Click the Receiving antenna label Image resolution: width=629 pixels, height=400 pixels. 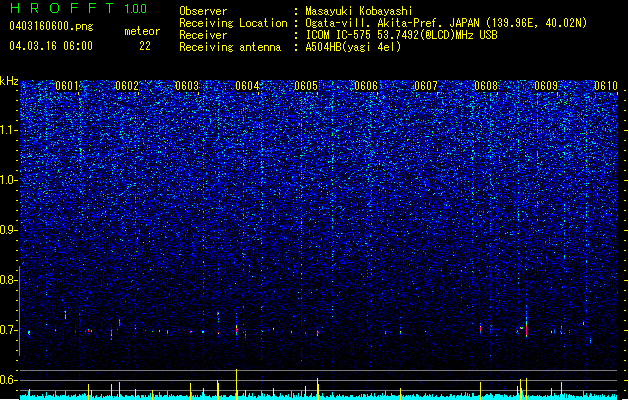[x=230, y=47]
